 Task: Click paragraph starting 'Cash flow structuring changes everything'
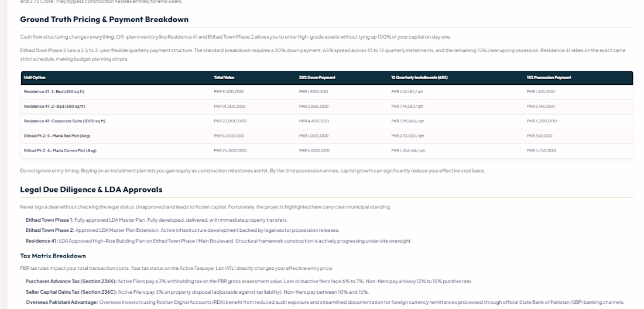tap(235, 37)
